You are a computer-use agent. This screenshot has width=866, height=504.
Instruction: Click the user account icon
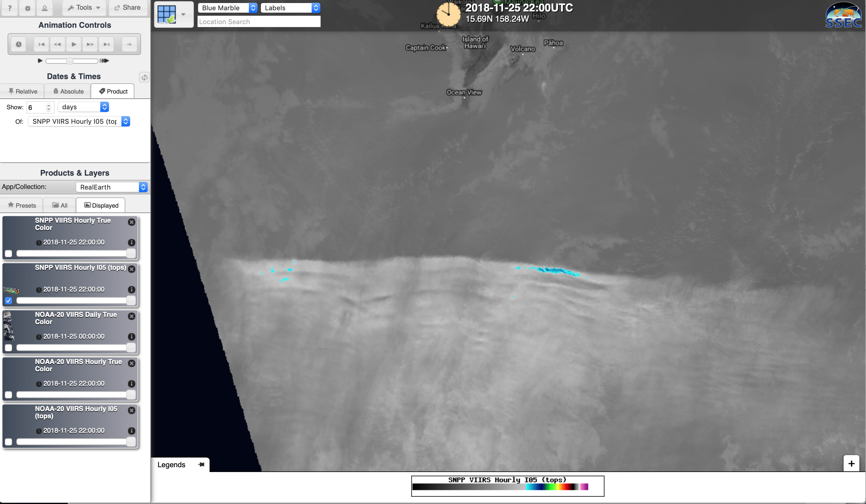tap(45, 8)
